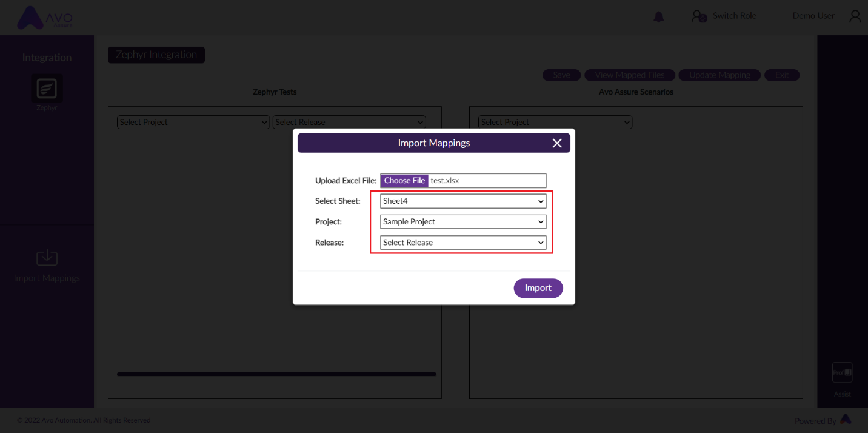Click the Import button
Screen dimensions: 868x433
538,288
